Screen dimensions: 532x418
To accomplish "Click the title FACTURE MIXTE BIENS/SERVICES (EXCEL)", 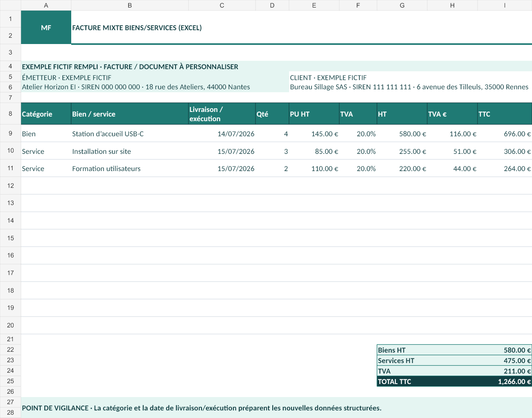I will (137, 28).
